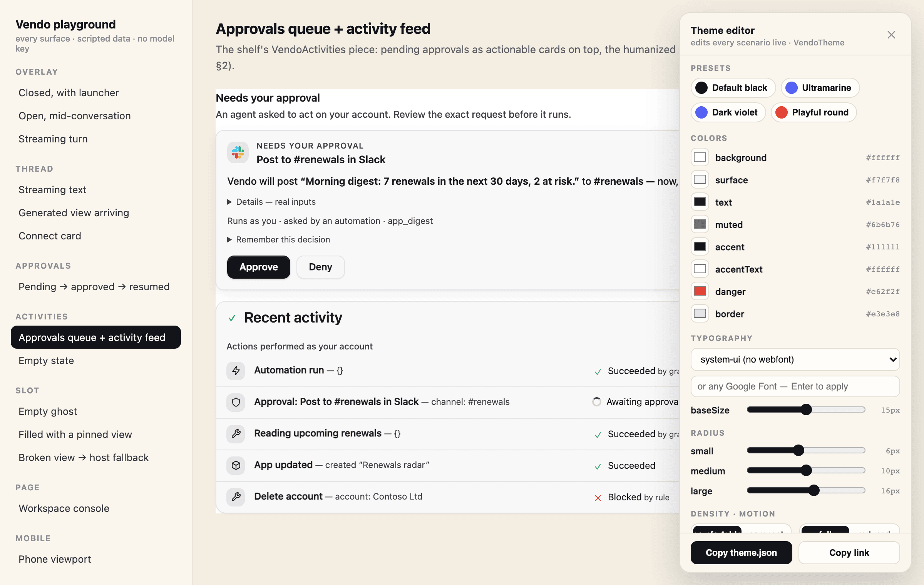The height and width of the screenshot is (585, 924).
Task: Open the Workspace console page
Action: pyautogui.click(x=96, y=508)
